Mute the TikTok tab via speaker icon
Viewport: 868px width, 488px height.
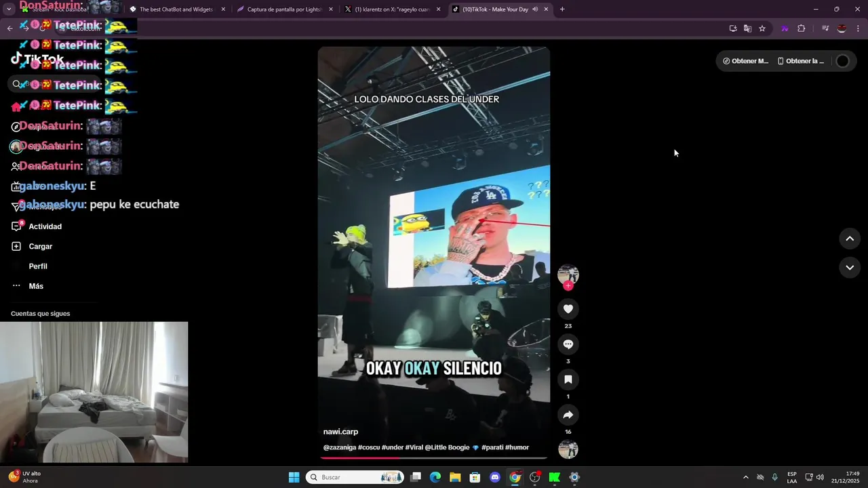click(x=535, y=9)
